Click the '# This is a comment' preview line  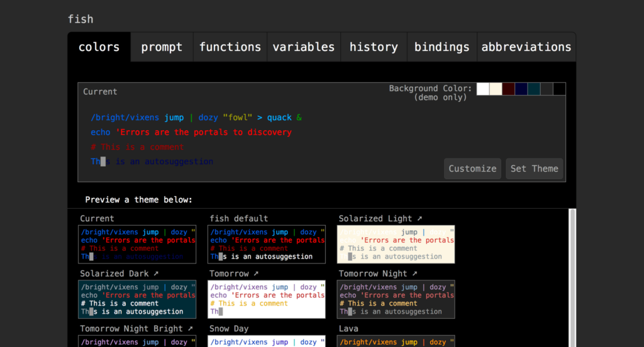click(x=137, y=147)
